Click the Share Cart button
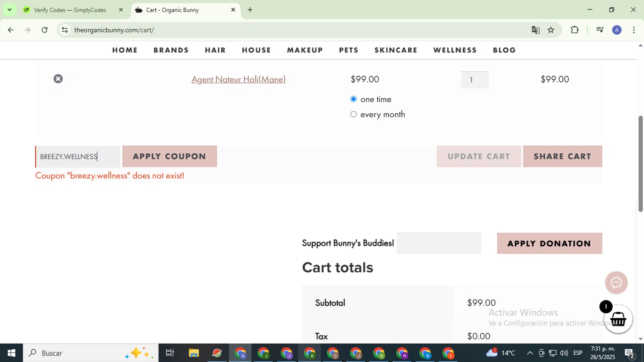The height and width of the screenshot is (362, 644). pos(562,156)
